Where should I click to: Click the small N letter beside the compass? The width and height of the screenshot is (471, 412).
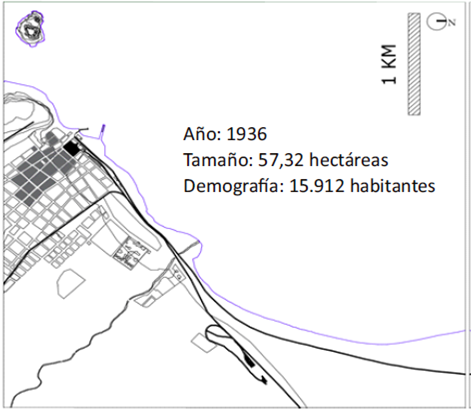pos(452,23)
